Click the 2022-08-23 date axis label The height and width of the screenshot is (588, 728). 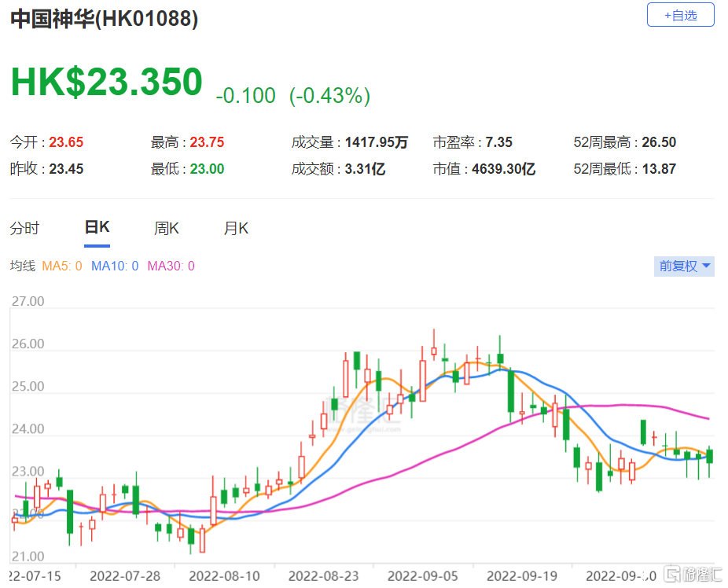point(324,576)
